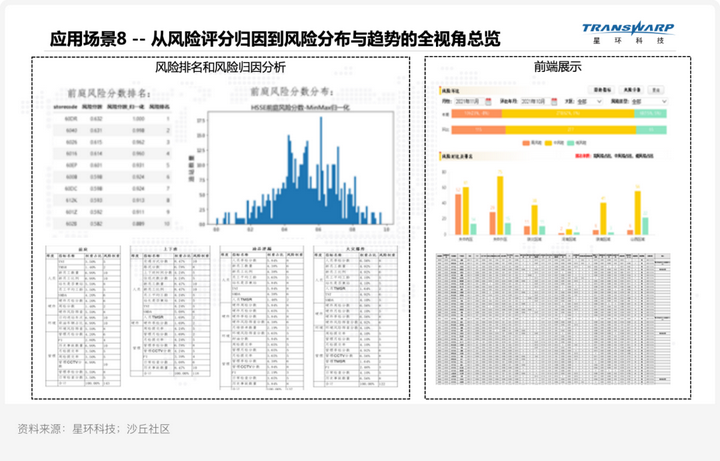Click the HSSE前庭风险分数-MinMax归一化 chart title
Viewport: 720px width, 461px height.
pyautogui.click(x=300, y=107)
